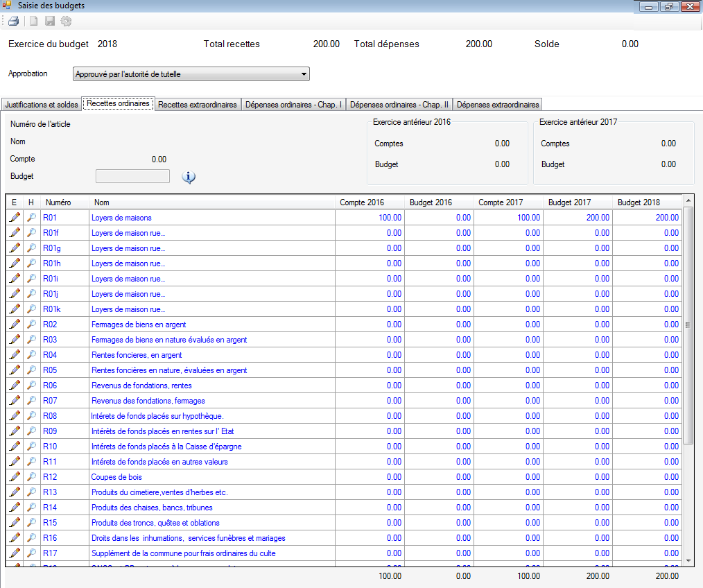Click the magnifier icon on row R01i

(x=31, y=279)
